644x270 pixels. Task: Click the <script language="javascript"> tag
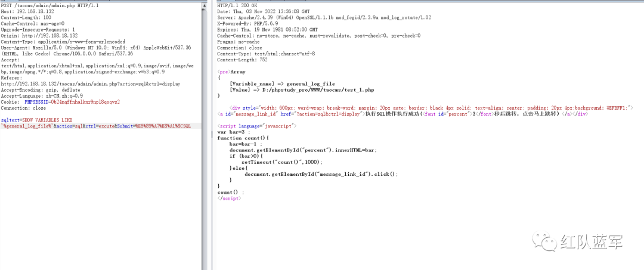click(x=256, y=126)
